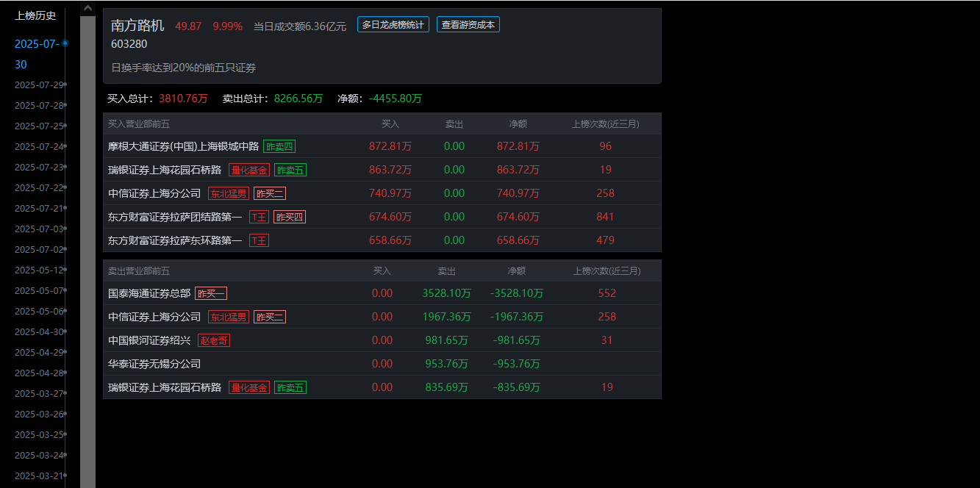The height and width of the screenshot is (488, 980).
Task: Click 昨买二 tag in the sell table
Action: pos(270,317)
